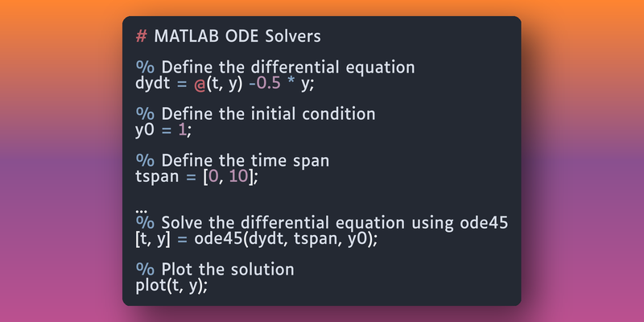This screenshot has width=644, height=322.
Task: Click the percent sign before "Plot the solution"
Action: coord(143,269)
